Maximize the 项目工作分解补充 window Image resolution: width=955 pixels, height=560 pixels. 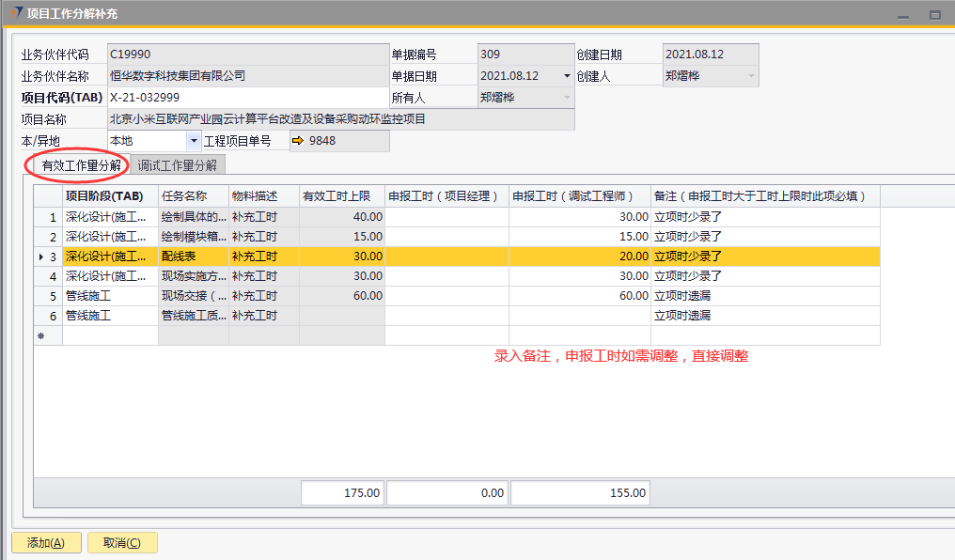click(934, 15)
